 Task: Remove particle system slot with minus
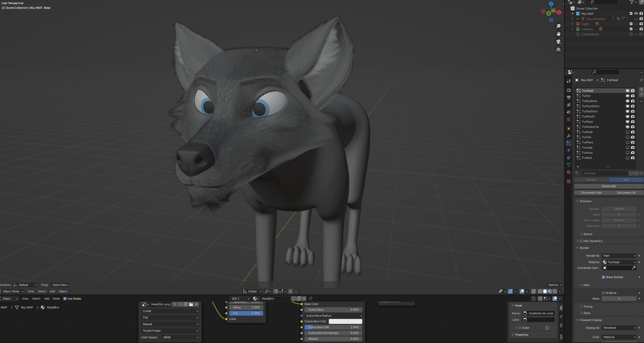point(641,95)
